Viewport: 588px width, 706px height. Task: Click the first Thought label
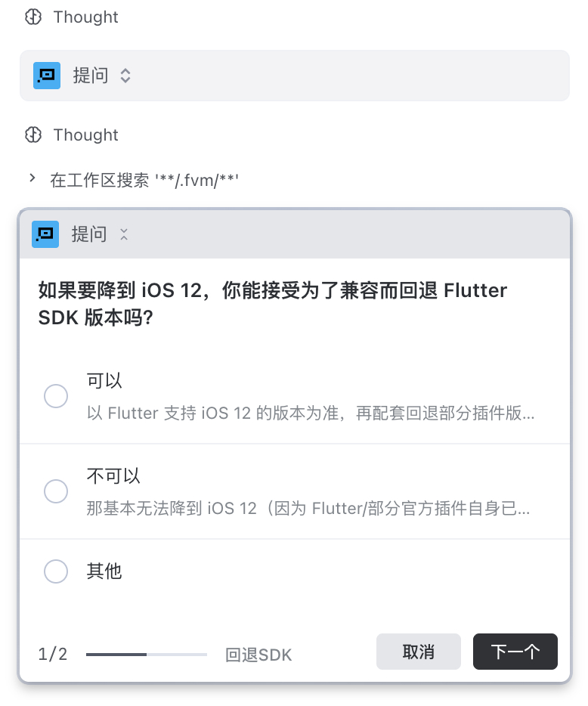coord(85,17)
